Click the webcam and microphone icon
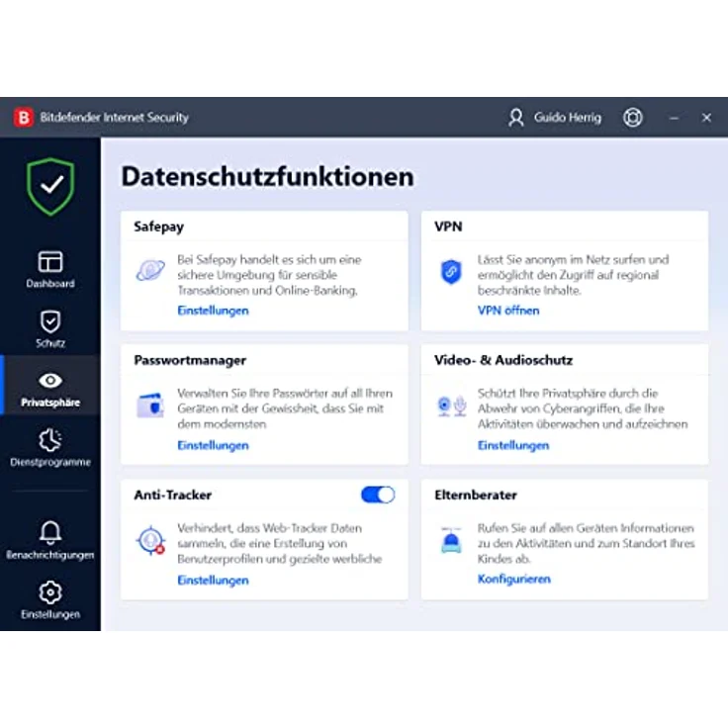 [x=451, y=406]
